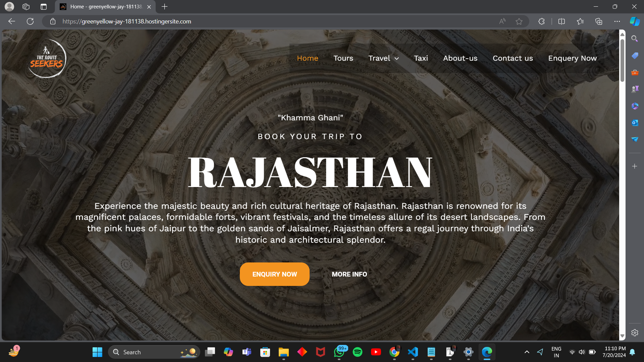Open Copilot from the browser toolbar
Screen dimensions: 644x362
coord(634,21)
